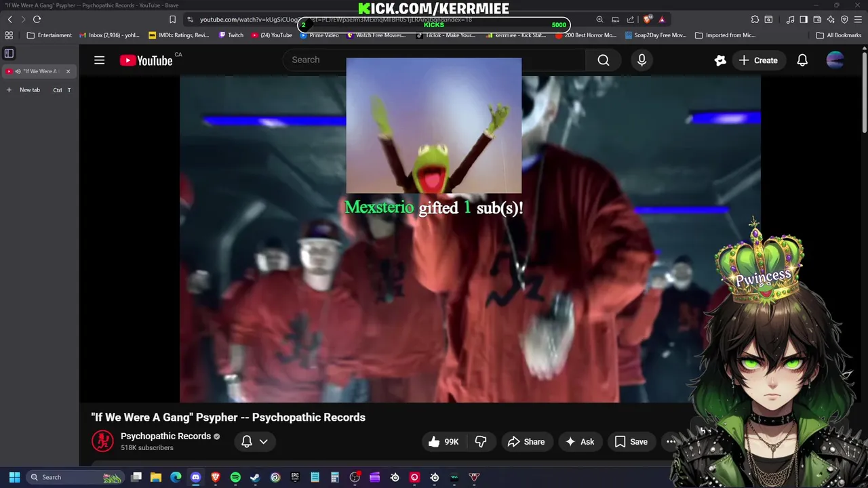Open the Soap2Day Free Movies bookmark
868x488 pixels.
click(656, 35)
